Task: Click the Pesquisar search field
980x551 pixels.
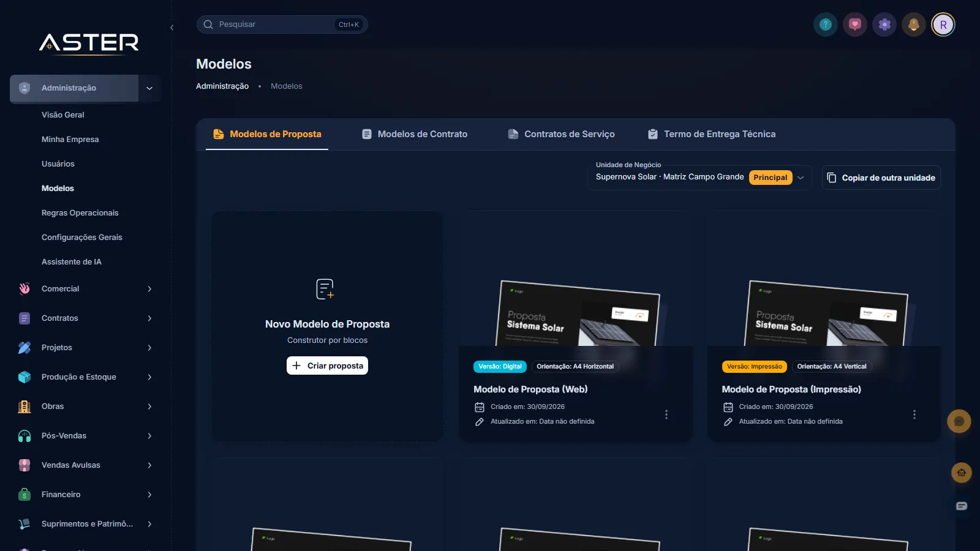Action: [282, 24]
